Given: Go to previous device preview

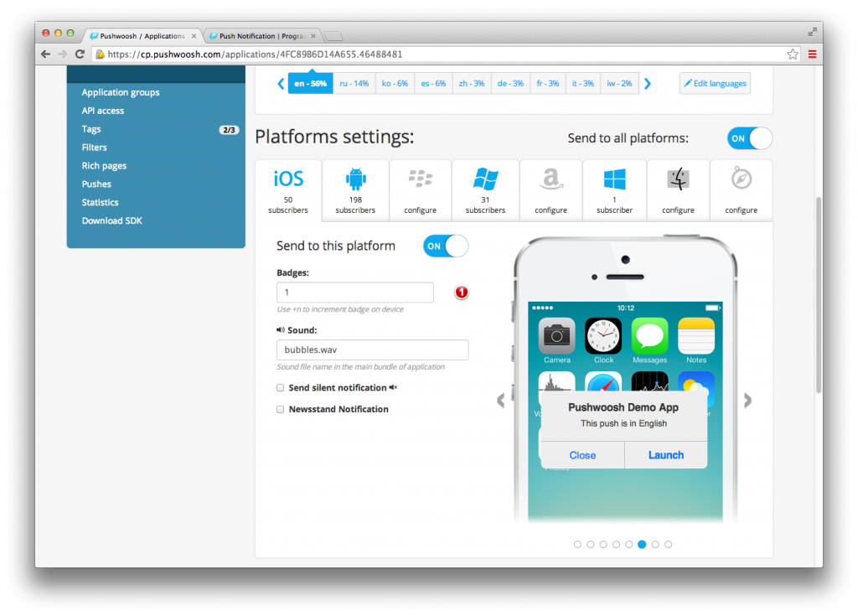Looking at the screenshot, I should tap(501, 401).
